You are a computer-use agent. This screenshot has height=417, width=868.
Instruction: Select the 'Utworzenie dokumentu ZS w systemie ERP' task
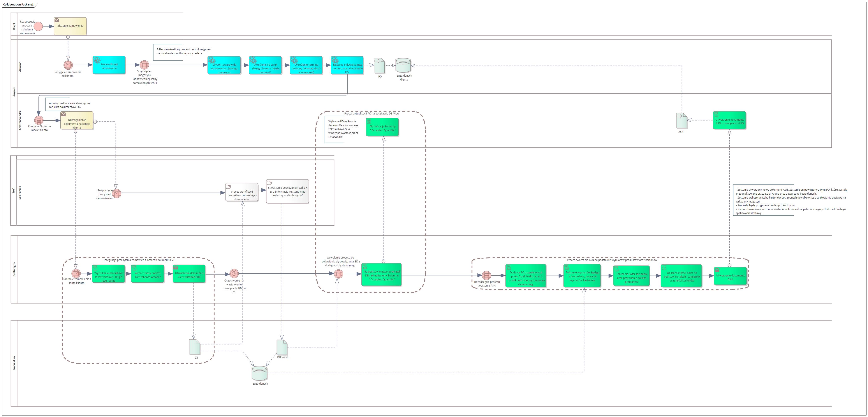189,274
